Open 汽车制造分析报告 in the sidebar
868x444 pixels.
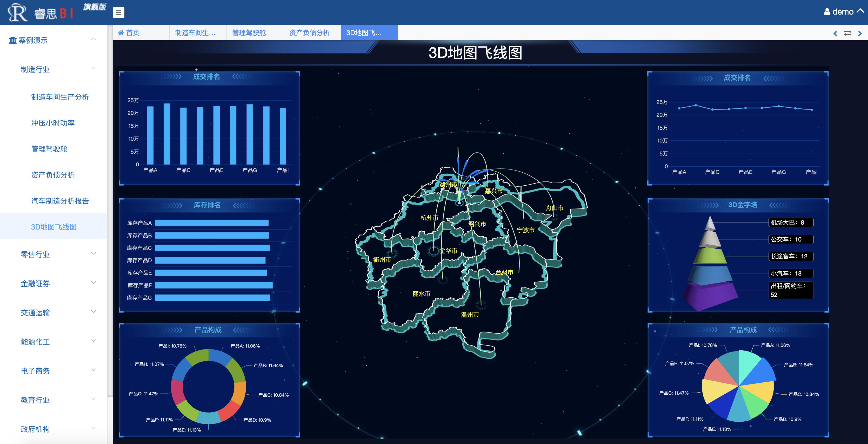pyautogui.click(x=60, y=201)
